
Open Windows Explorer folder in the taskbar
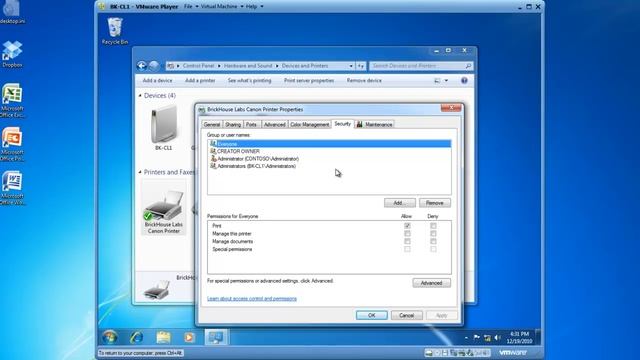coord(163,337)
